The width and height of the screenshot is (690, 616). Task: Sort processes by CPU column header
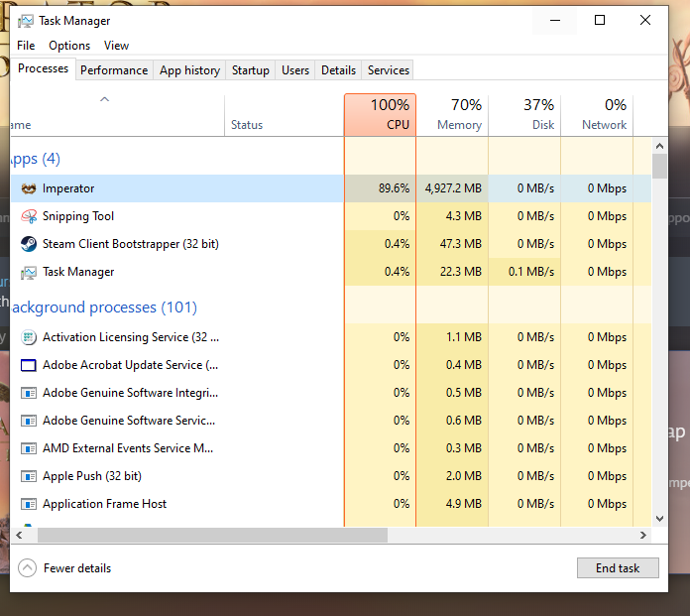tap(380, 115)
